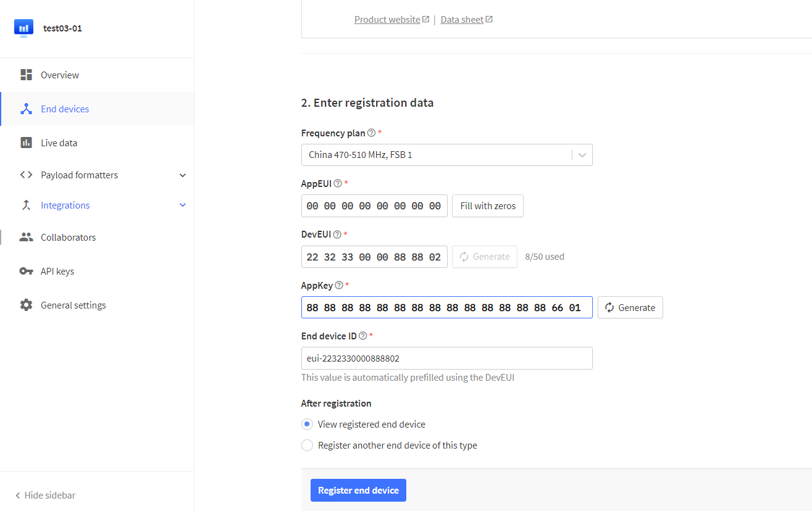Image resolution: width=812 pixels, height=514 pixels.
Task: Click the AppEUI help icon
Action: click(338, 184)
